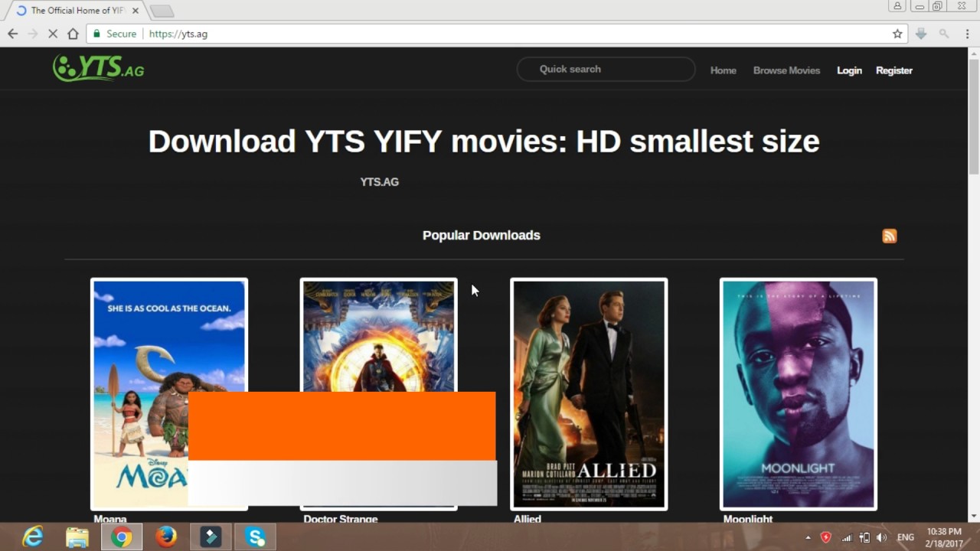Click the red antivirus shield tray icon
This screenshot has width=980, height=551.
coord(825,537)
